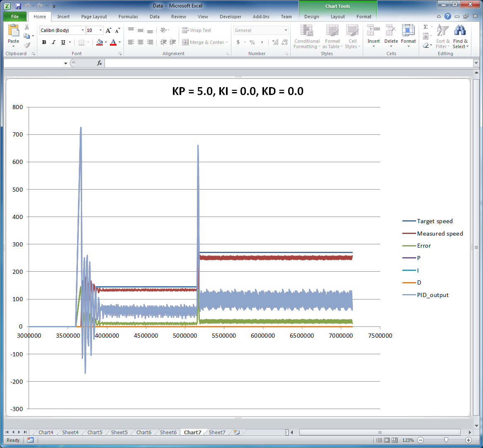Click the Format Painter brush icon
Image resolution: width=483 pixels, height=448 pixels.
coord(27,45)
